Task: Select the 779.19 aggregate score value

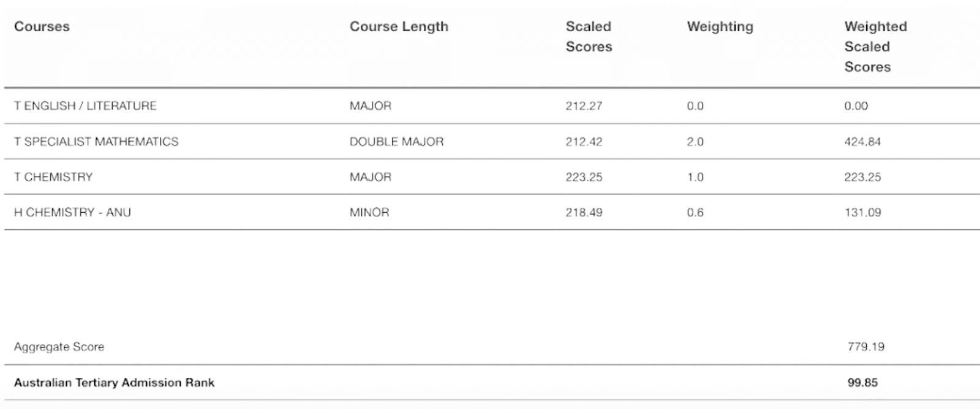Action: 865,347
